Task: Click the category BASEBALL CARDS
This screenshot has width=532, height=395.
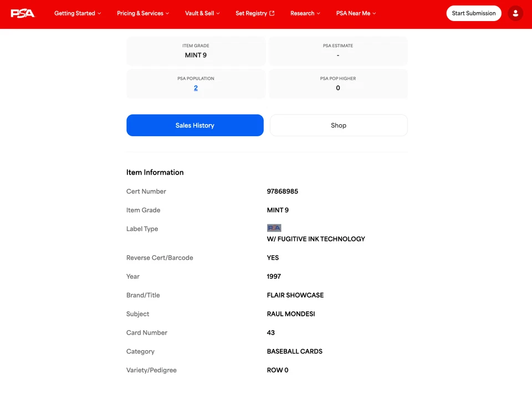Action: tap(294, 351)
